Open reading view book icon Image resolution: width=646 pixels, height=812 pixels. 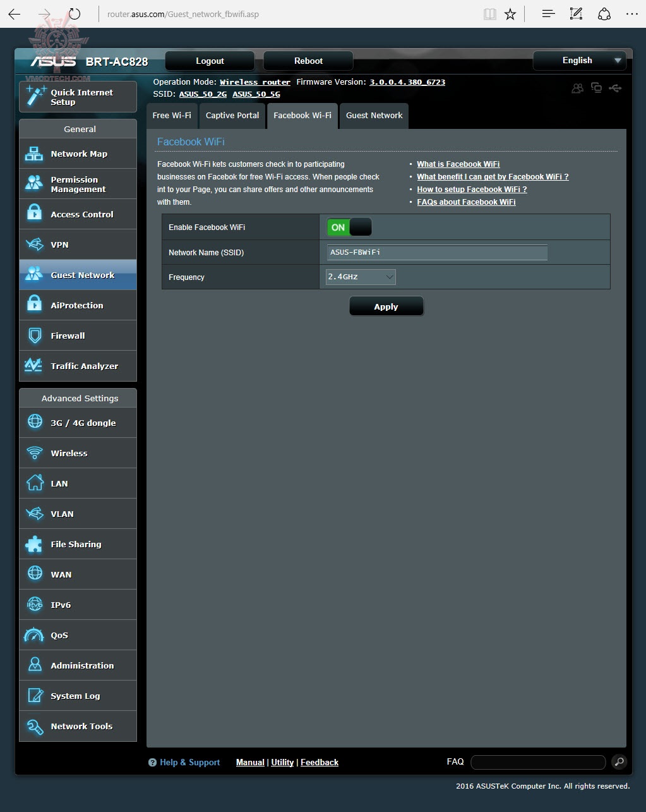(x=489, y=14)
